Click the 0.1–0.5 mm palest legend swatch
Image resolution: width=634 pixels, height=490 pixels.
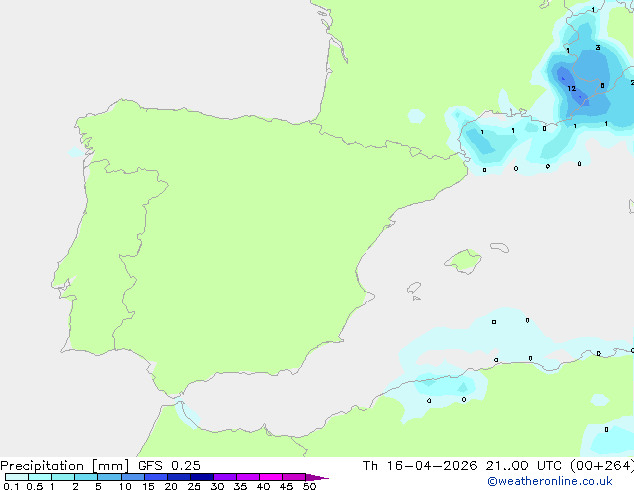pyautogui.click(x=17, y=477)
